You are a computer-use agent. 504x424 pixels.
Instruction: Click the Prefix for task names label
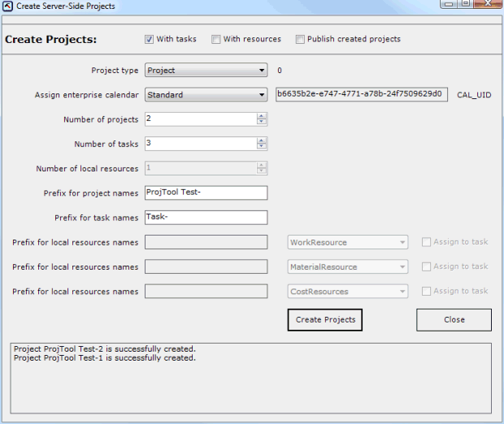point(97,218)
